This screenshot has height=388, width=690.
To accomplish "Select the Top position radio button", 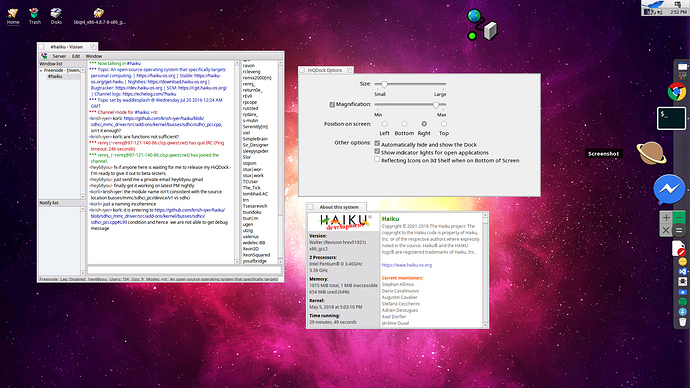I will coord(444,124).
